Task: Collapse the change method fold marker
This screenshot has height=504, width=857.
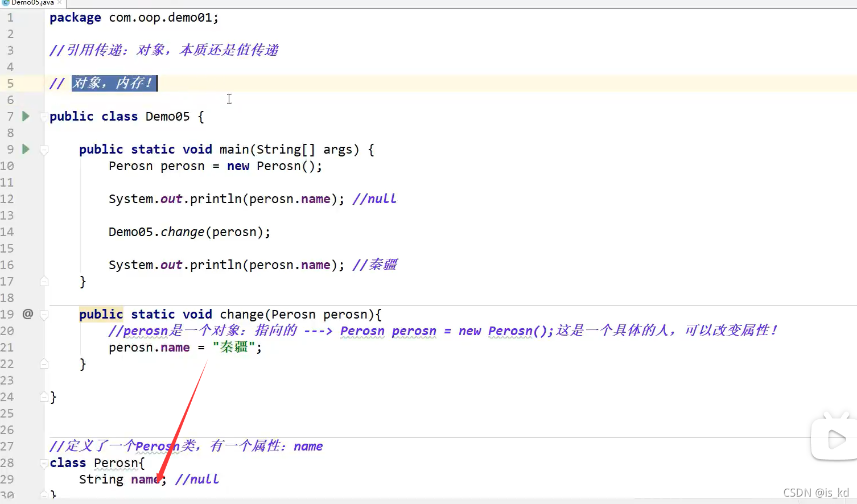Action: (44, 315)
